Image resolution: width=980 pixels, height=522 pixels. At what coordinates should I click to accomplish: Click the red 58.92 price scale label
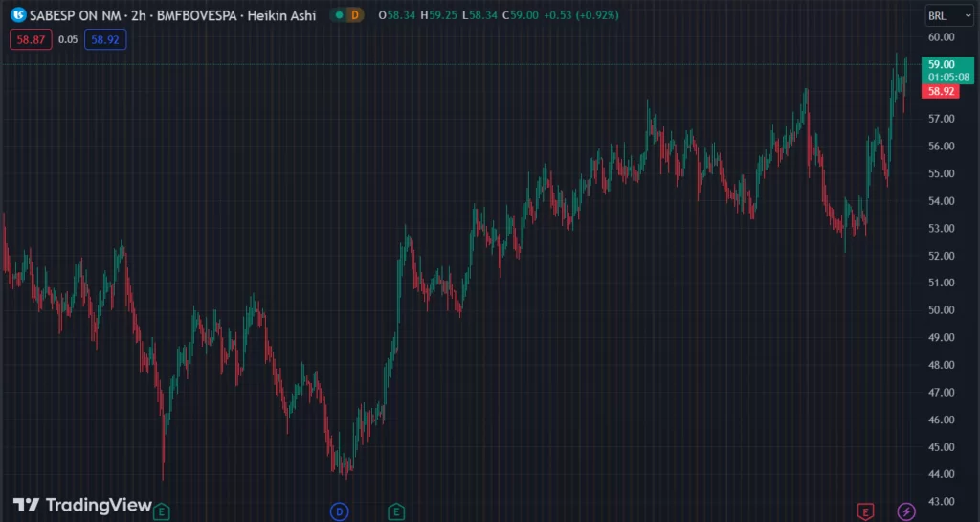(x=941, y=91)
